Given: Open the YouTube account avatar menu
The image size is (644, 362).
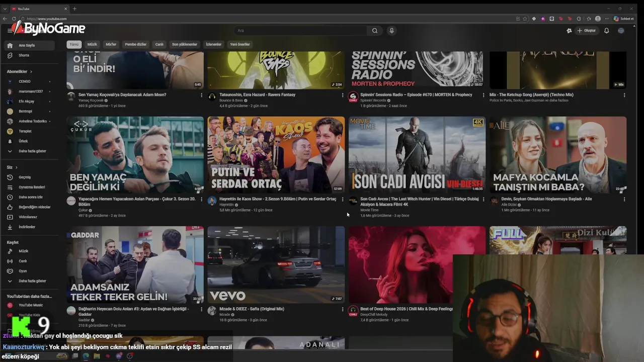Looking at the screenshot, I should tap(621, 31).
